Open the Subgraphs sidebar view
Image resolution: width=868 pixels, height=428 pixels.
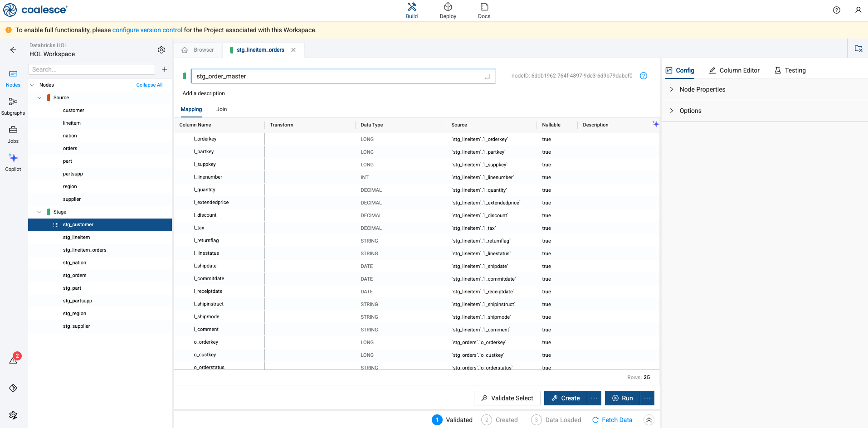(13, 106)
